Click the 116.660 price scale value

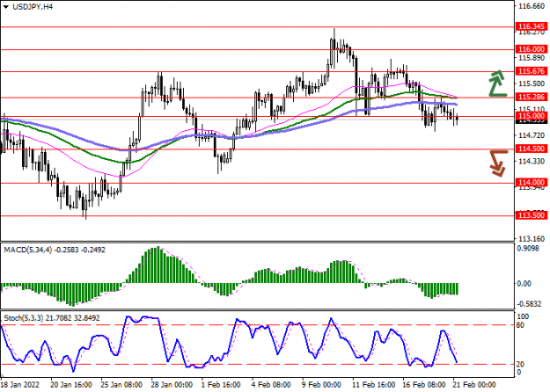(532, 7)
